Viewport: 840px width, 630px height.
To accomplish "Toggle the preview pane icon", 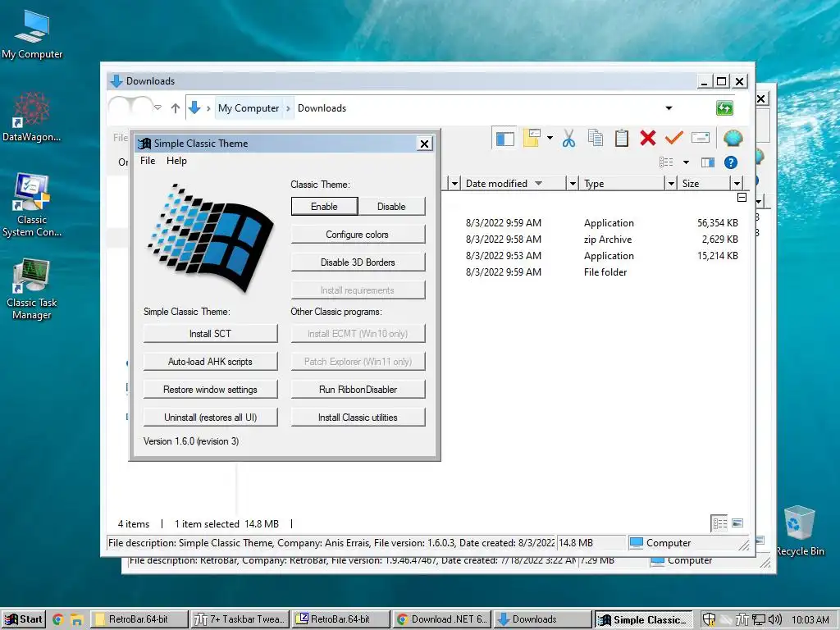I will 708,162.
